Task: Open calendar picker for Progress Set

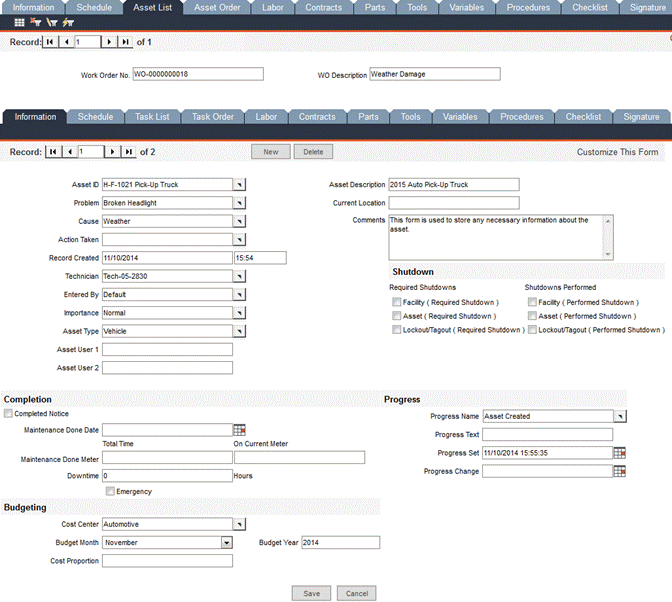Action: pos(619,453)
